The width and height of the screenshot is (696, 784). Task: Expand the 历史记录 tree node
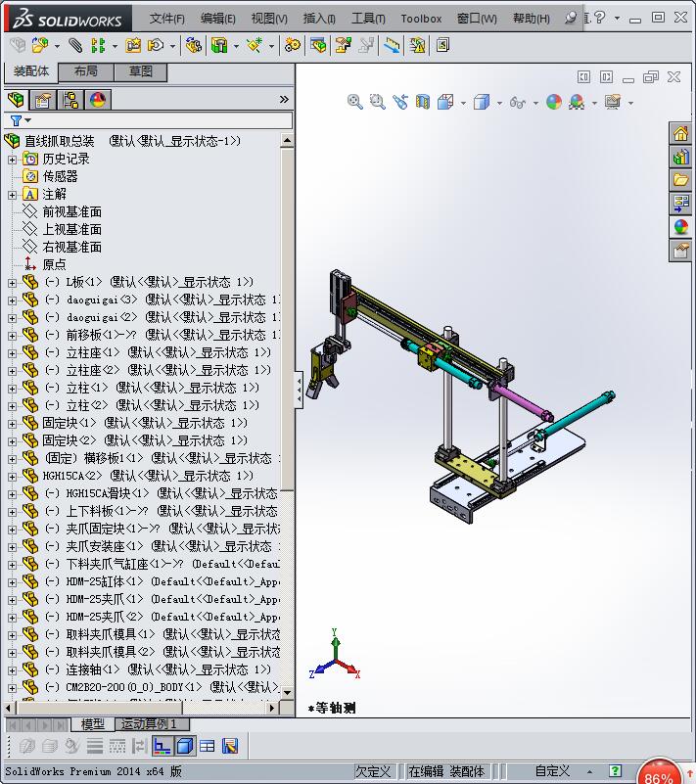pos(12,160)
